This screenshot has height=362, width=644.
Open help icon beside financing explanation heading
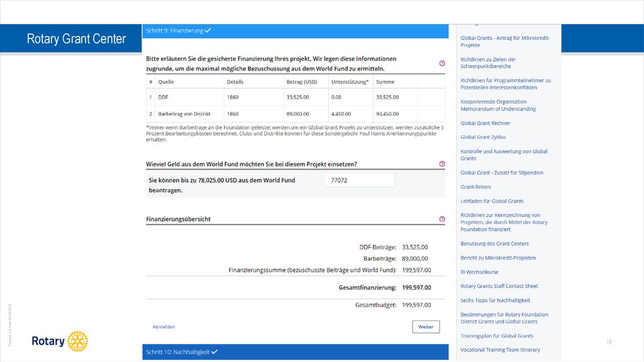442,63
